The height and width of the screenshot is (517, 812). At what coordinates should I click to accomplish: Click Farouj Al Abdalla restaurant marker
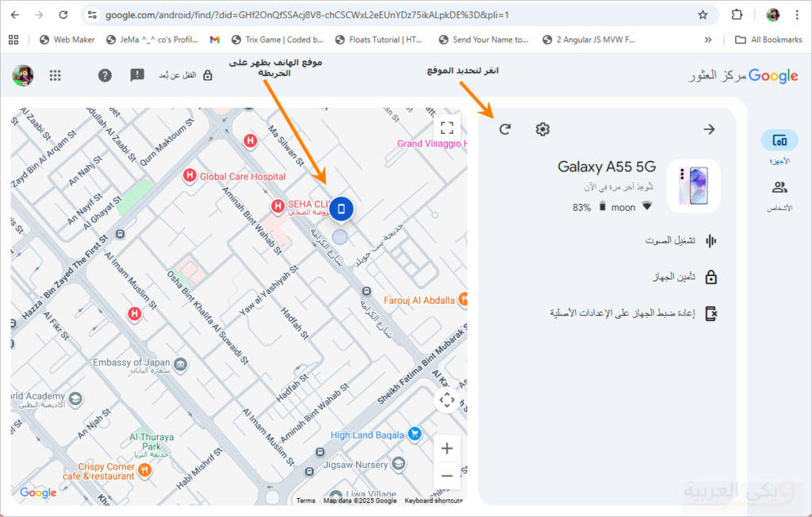click(x=463, y=299)
